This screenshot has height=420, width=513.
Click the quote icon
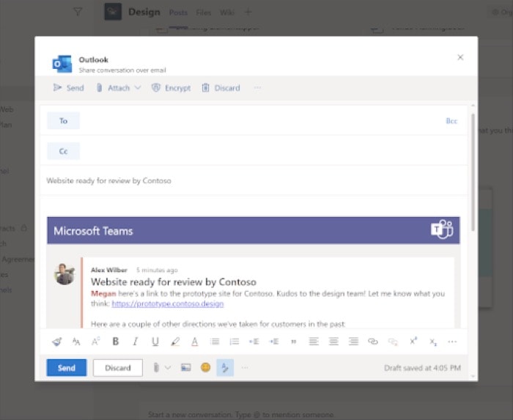pos(293,342)
